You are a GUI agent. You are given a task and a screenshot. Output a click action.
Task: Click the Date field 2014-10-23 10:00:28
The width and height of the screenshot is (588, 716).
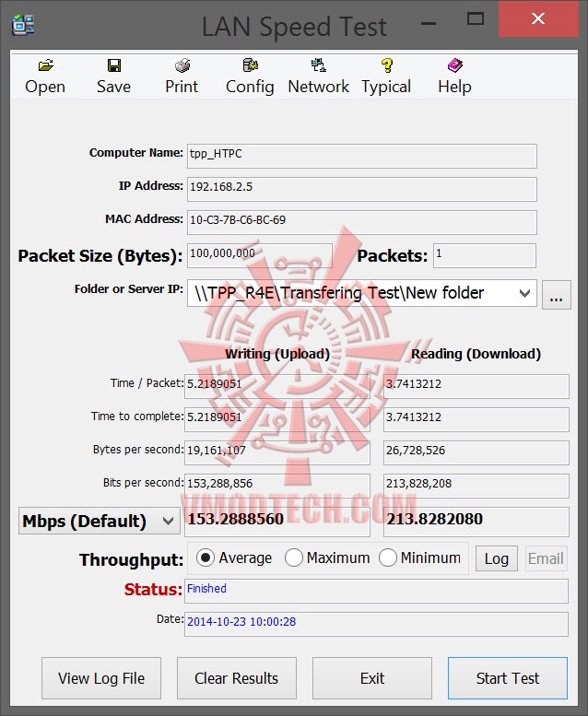point(376,624)
